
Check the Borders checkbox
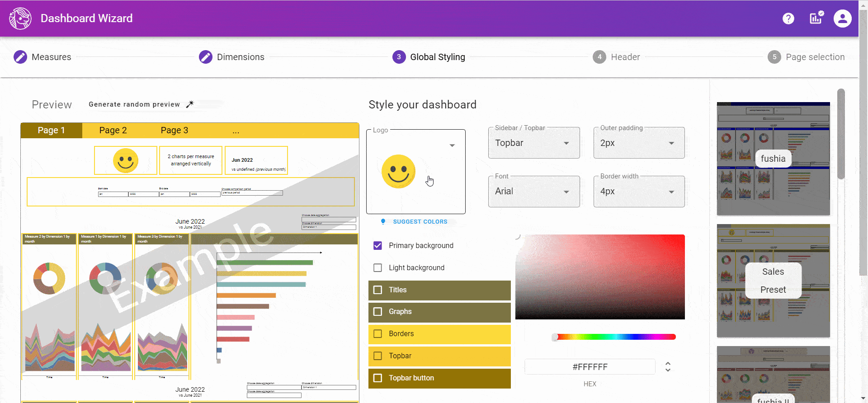click(378, 334)
